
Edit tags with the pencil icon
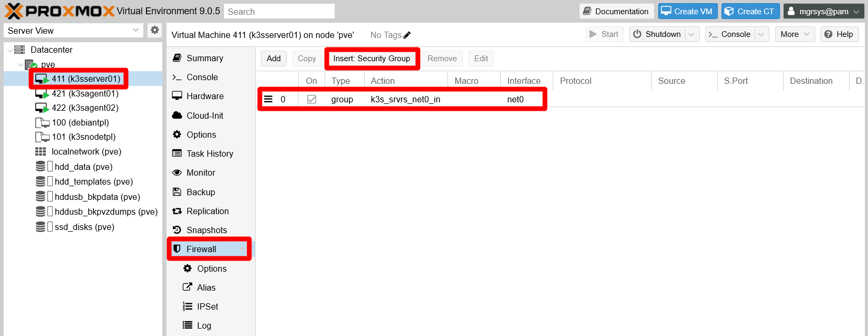tap(407, 35)
